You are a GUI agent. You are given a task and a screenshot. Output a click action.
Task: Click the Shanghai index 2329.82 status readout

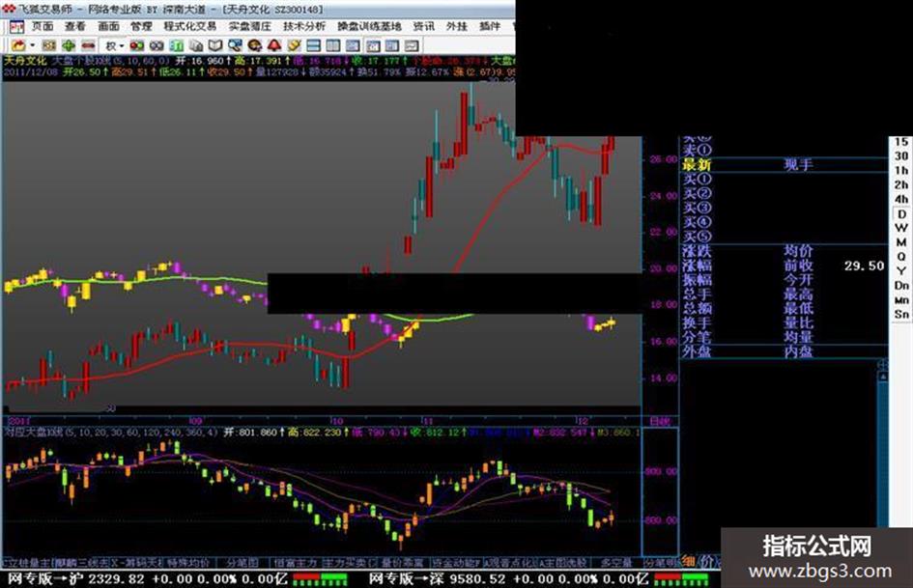click(118, 579)
